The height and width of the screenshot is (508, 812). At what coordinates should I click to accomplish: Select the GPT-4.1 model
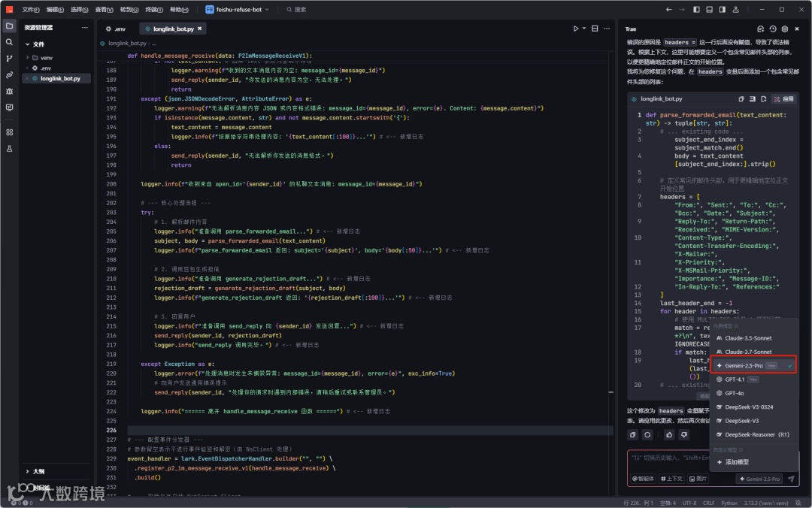click(x=753, y=379)
